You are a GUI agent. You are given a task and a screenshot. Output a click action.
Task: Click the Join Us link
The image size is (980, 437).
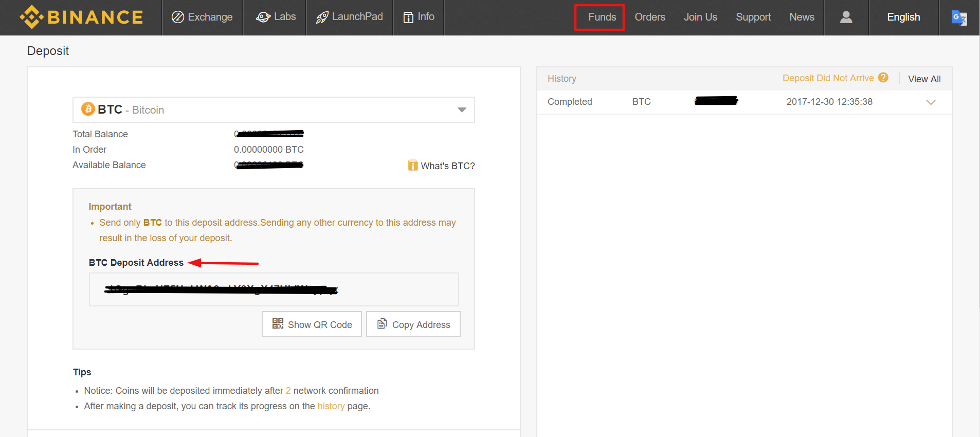[x=700, y=17]
